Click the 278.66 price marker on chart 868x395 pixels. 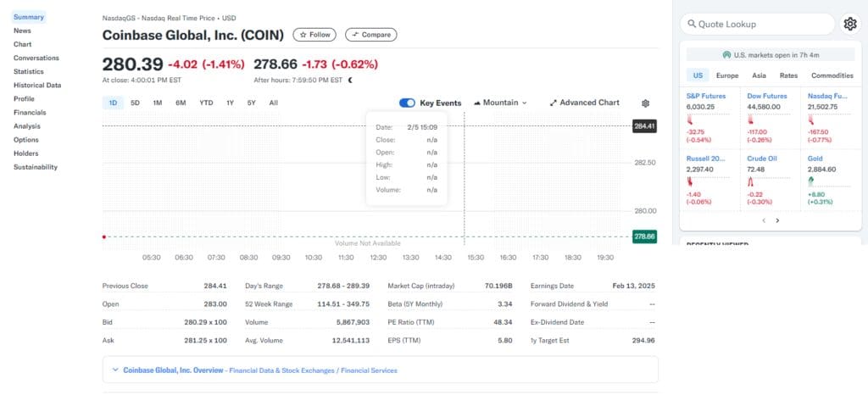pyautogui.click(x=644, y=236)
